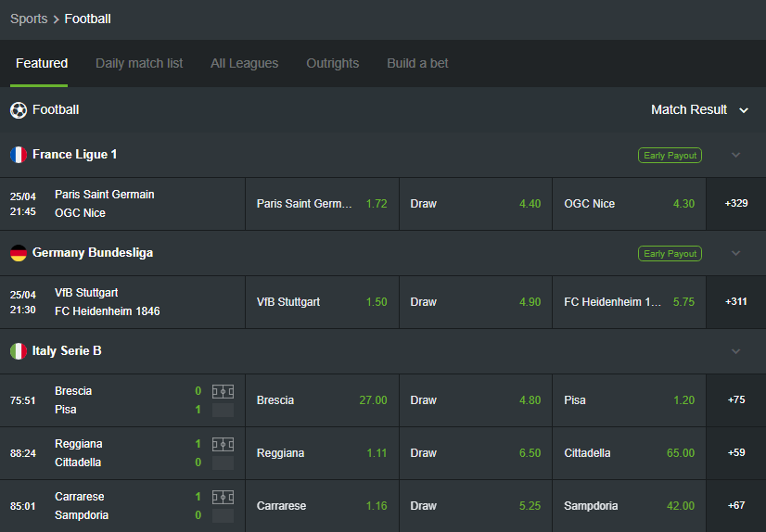Screen dimensions: 766x532
Task: Click the Italy Serie B league title
Action: click(67, 351)
